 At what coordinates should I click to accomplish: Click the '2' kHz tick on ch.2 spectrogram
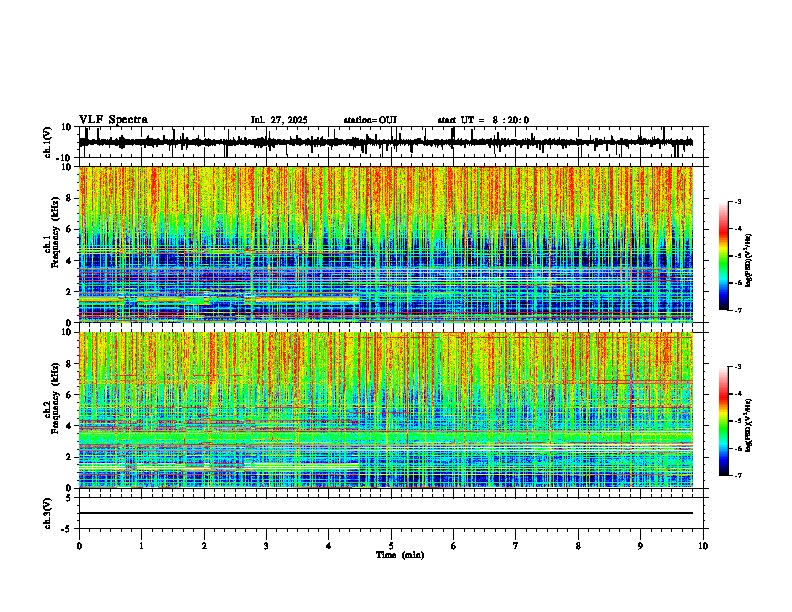[70, 457]
